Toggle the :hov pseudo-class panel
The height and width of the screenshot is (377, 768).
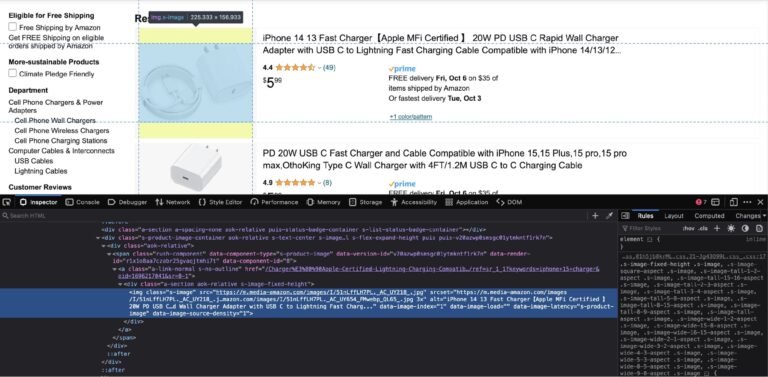688,229
